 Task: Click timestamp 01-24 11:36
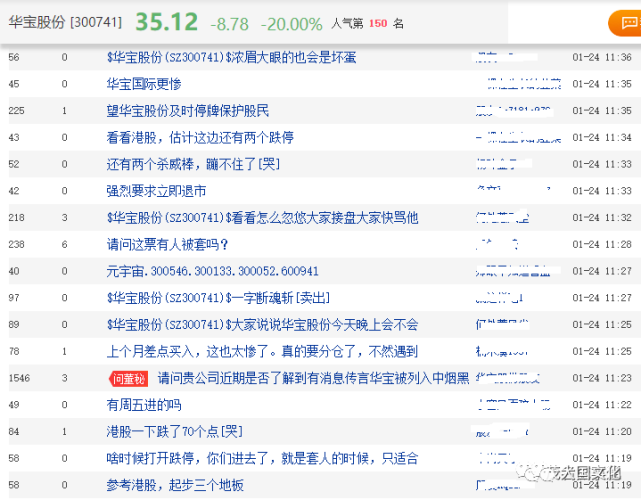602,57
